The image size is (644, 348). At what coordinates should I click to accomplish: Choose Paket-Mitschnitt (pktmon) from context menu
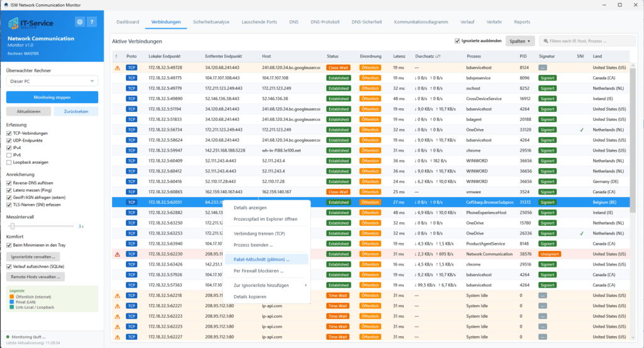point(267,259)
